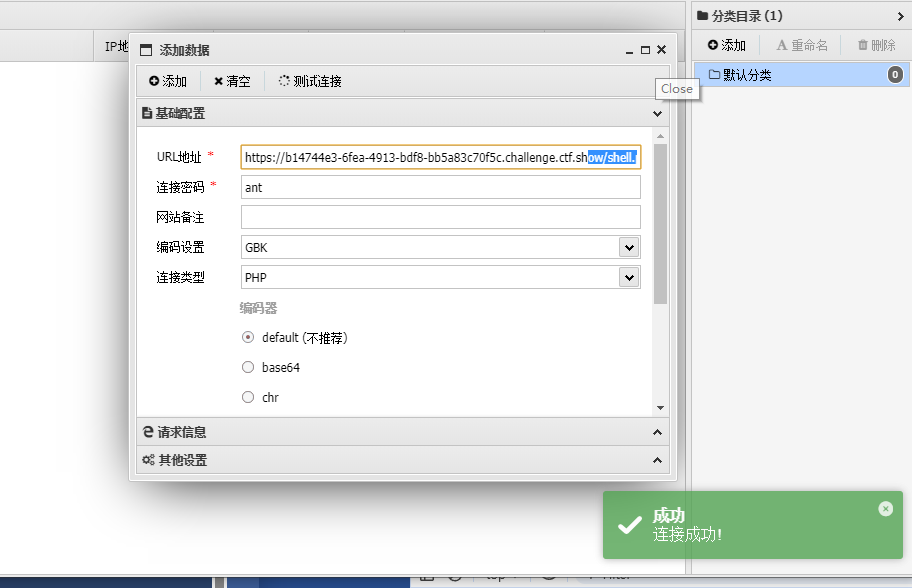This screenshot has height=588, width=912.
Task: Select the 默认分类 category row
Action: [801, 74]
